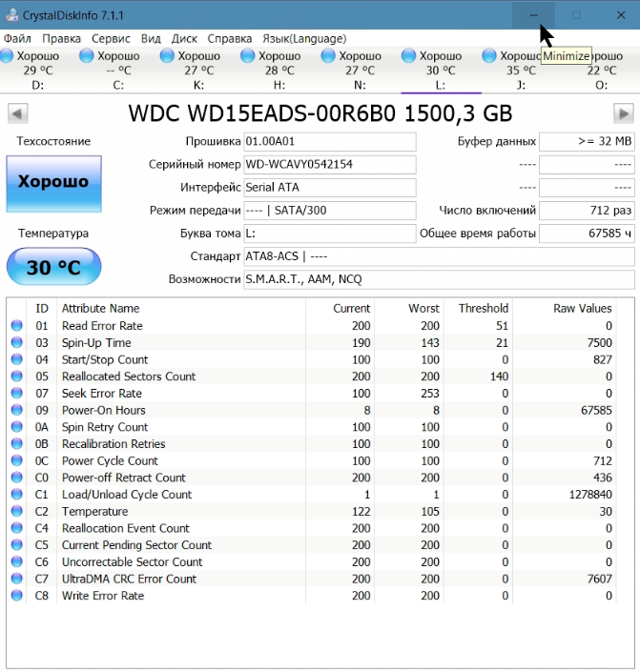
Task: Select disk D: at 29 °C
Action: [x=38, y=70]
